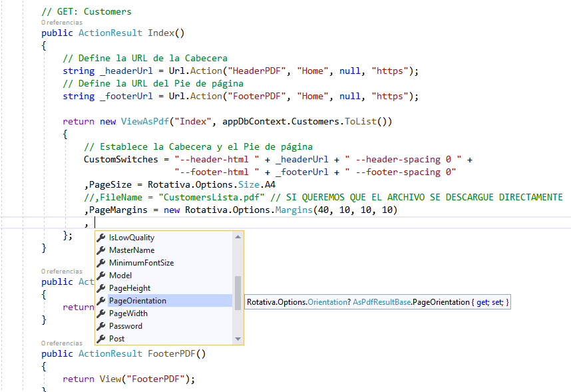Viewport: 571px width, 392px height.
Task: Select MasterName in the completion list
Action: click(x=164, y=250)
